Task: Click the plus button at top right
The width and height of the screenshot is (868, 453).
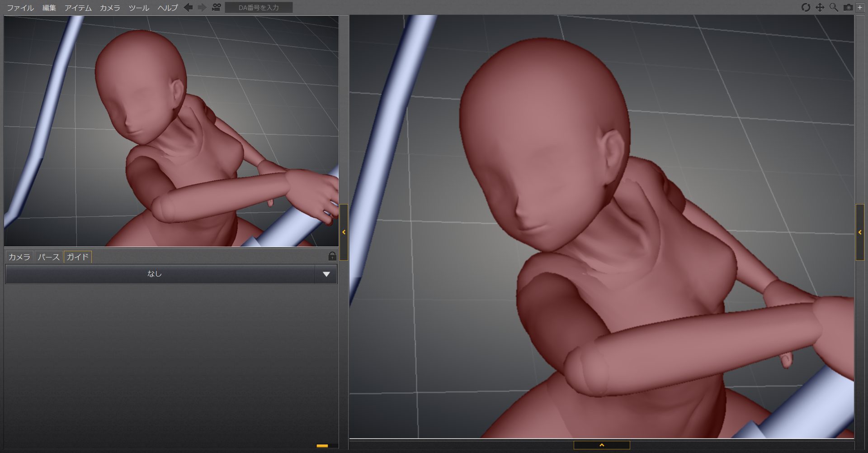Action: (x=860, y=7)
